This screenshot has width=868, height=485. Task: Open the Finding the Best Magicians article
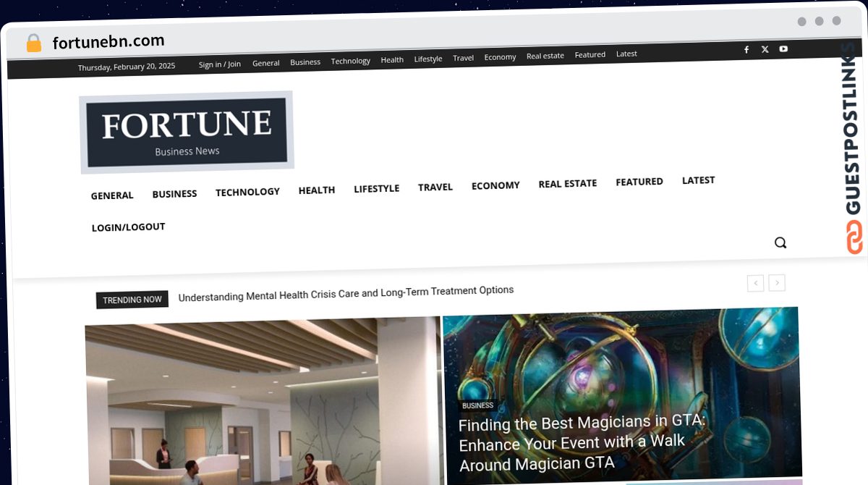click(x=582, y=443)
